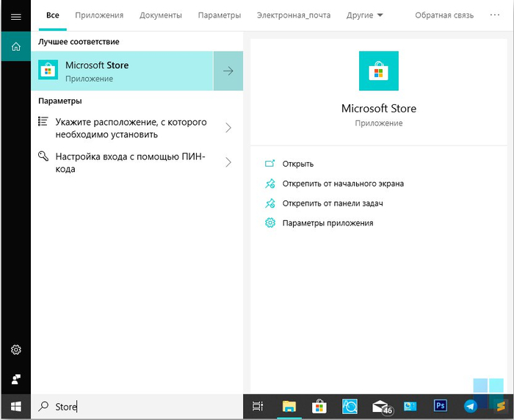Click Открепить от панели задач
The height and width of the screenshot is (420, 514).
coord(333,203)
